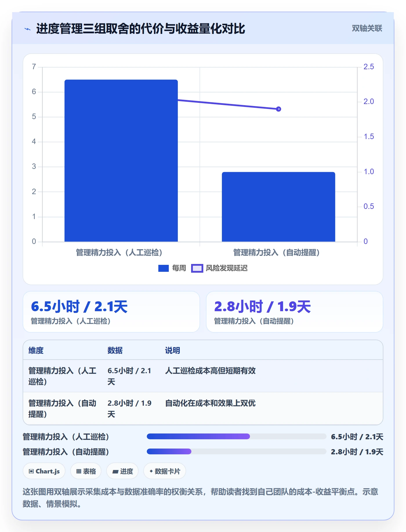The image size is (406, 532).
Task: Select the table cell "人工巡检成本高但短期有效"
Action: click(x=210, y=371)
